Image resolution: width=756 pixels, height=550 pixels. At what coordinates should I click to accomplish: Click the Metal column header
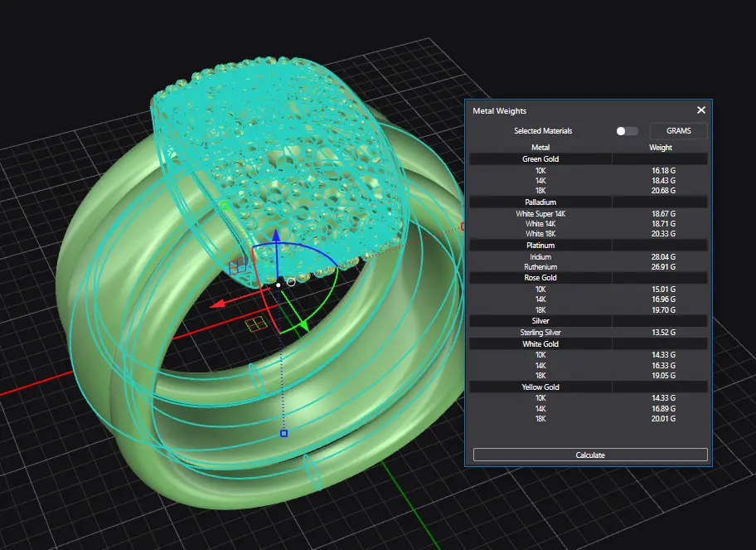[x=540, y=148]
